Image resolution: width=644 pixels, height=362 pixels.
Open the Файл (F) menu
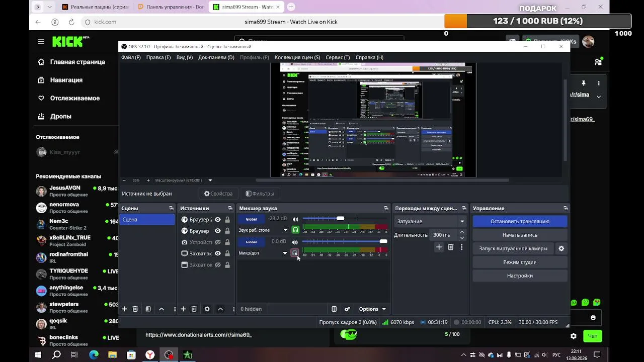coord(131,57)
